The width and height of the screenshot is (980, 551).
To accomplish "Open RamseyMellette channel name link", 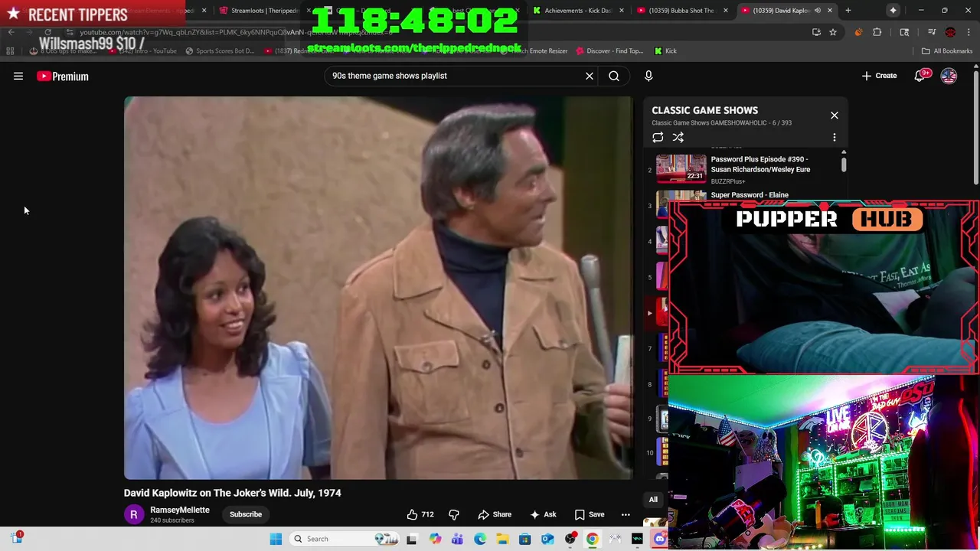I will click(x=180, y=510).
